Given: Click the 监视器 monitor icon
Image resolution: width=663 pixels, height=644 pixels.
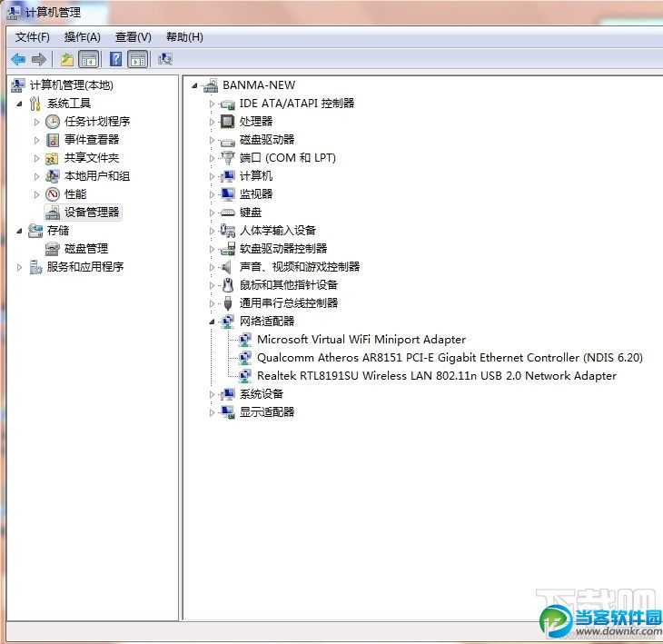Looking at the screenshot, I should (x=228, y=194).
